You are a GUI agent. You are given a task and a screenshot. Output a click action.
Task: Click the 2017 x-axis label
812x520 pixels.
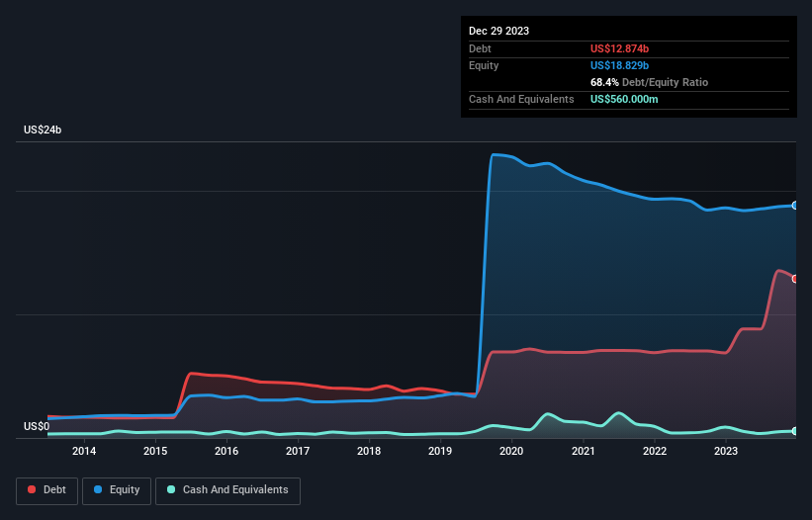(298, 451)
